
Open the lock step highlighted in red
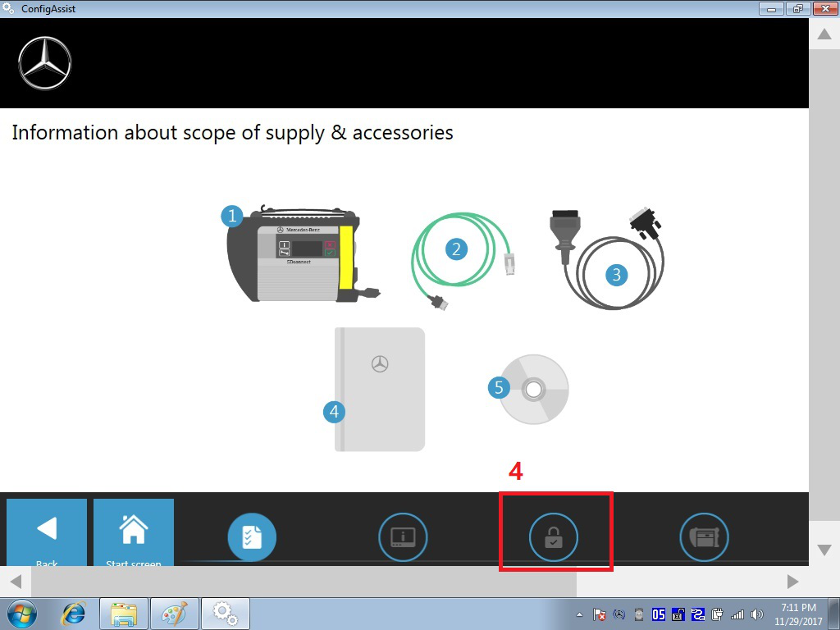(x=555, y=537)
